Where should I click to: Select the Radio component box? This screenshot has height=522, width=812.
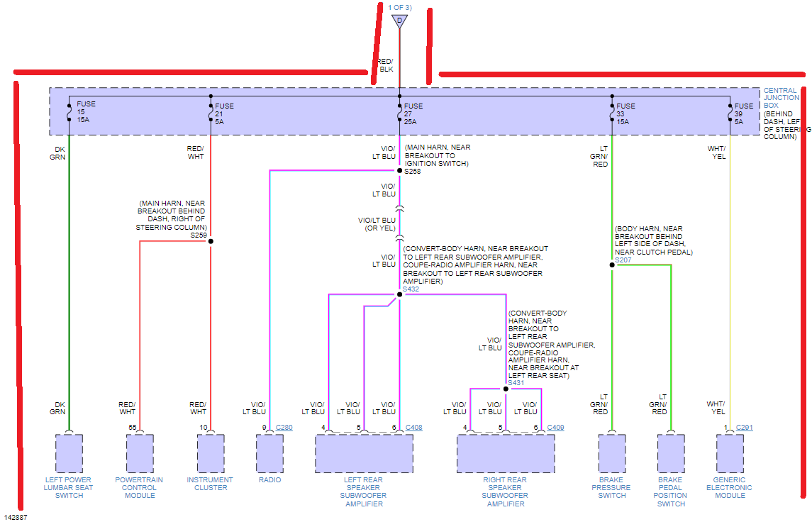(x=269, y=453)
